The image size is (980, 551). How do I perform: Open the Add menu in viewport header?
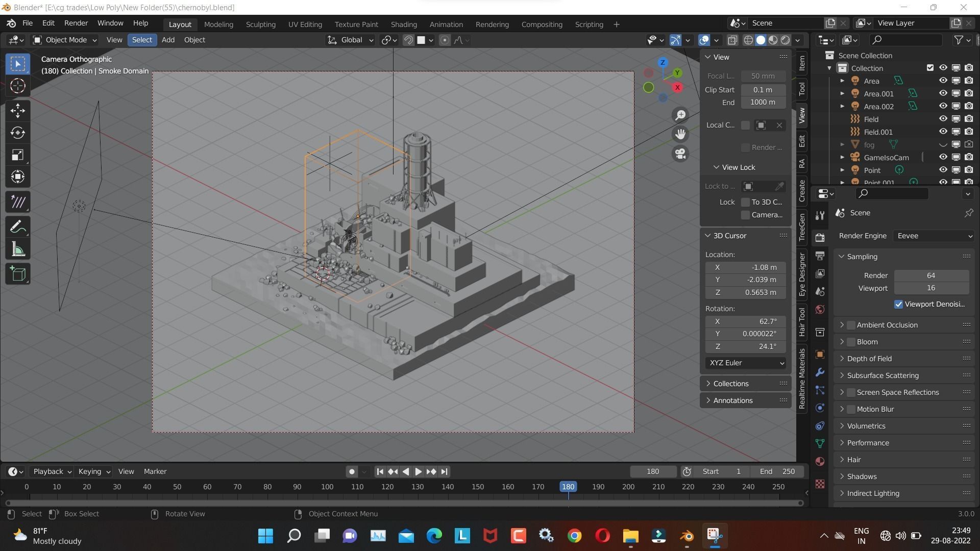(x=168, y=40)
